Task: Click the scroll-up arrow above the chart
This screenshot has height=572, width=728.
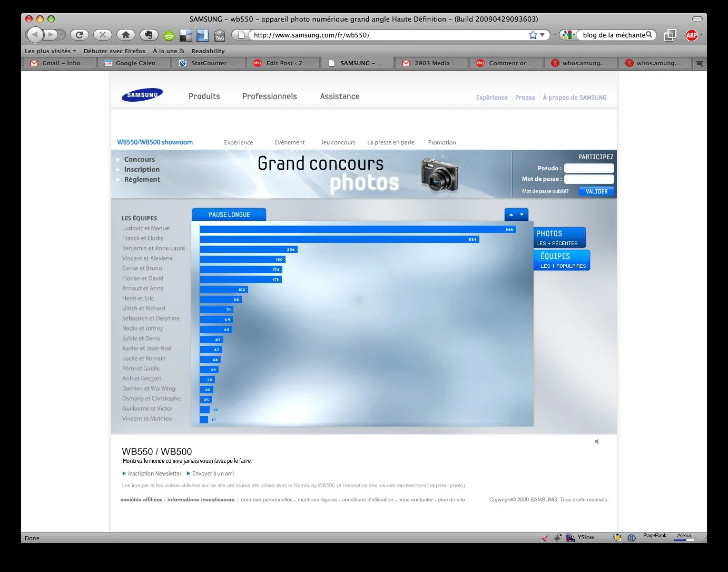Action: point(511,215)
